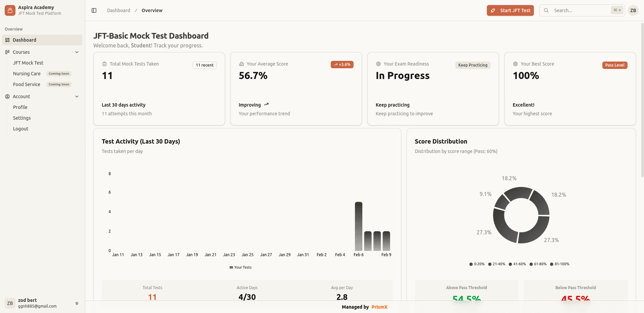This screenshot has height=313, width=644.
Task: Click the ⌘K shortcut badge
Action: pyautogui.click(x=617, y=10)
